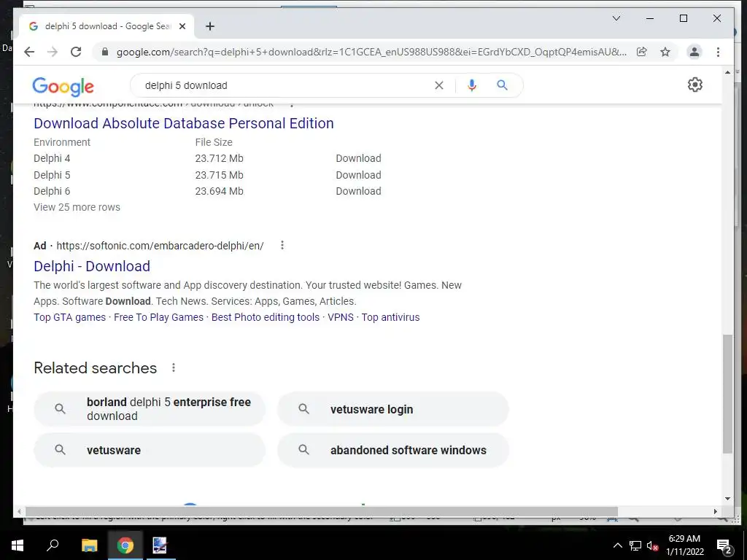Screen dimensions: 747x560
Task: Open the VPNS sitelink
Action: (x=341, y=318)
